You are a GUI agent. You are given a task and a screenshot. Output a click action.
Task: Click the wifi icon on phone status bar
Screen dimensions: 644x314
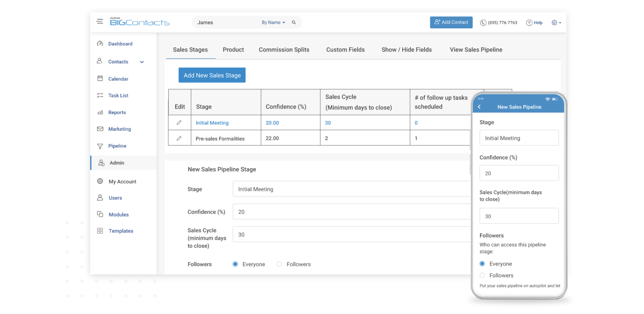[547, 99]
